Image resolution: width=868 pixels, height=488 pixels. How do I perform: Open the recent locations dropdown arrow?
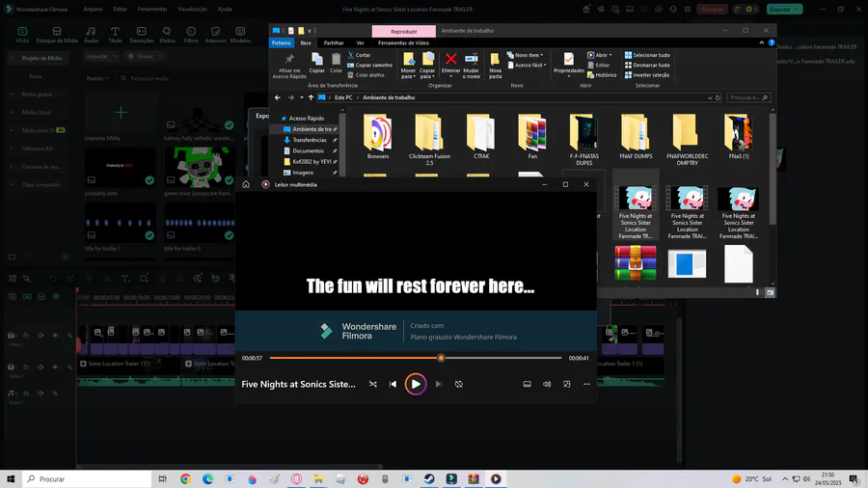301,97
